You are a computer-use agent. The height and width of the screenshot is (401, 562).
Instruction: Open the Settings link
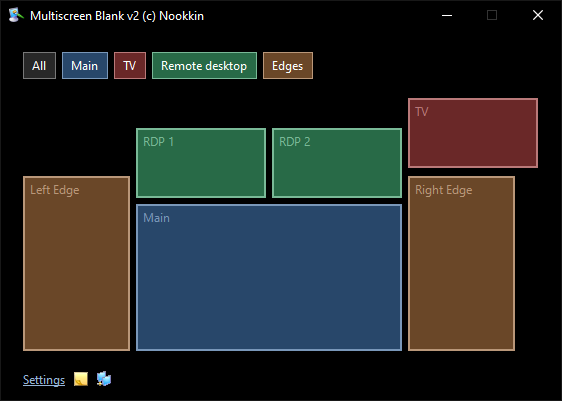44,380
